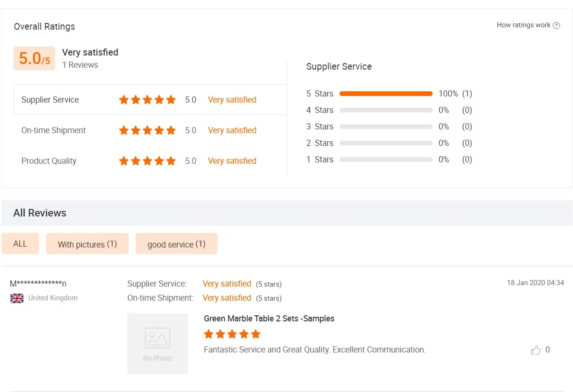Viewport: 573px width, 392px height.
Task: Open How ratings work info
Action: [x=523, y=25]
